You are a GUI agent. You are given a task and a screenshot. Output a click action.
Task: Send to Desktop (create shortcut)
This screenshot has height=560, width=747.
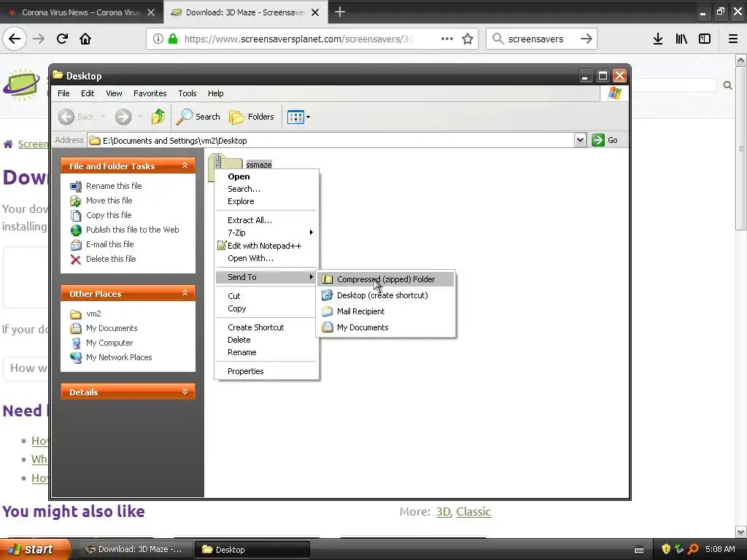pos(386,295)
